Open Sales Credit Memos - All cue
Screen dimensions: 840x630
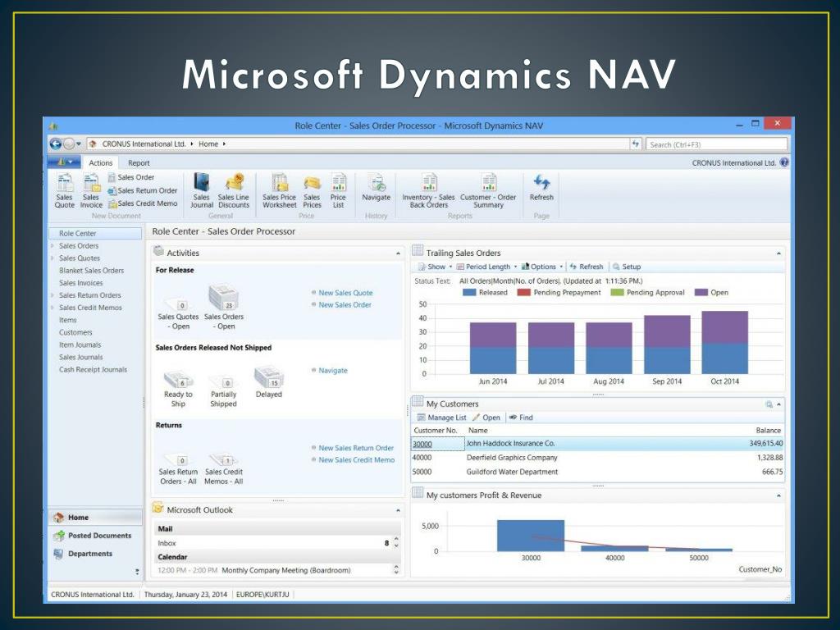coord(223,470)
